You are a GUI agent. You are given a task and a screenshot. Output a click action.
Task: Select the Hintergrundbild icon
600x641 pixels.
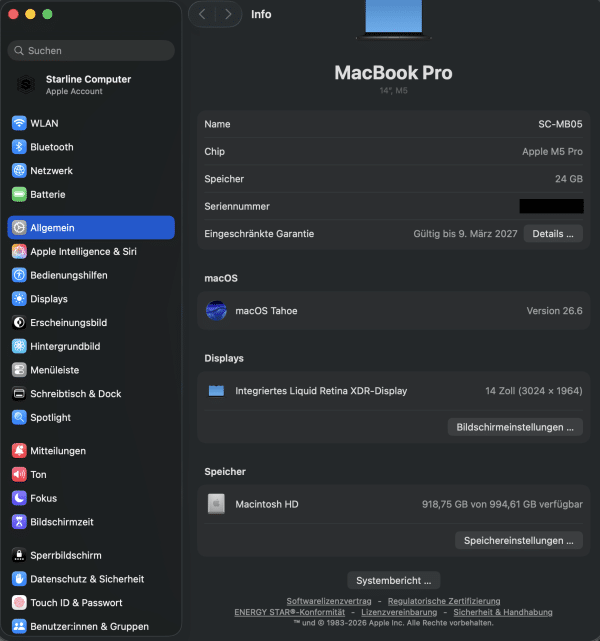coord(19,346)
